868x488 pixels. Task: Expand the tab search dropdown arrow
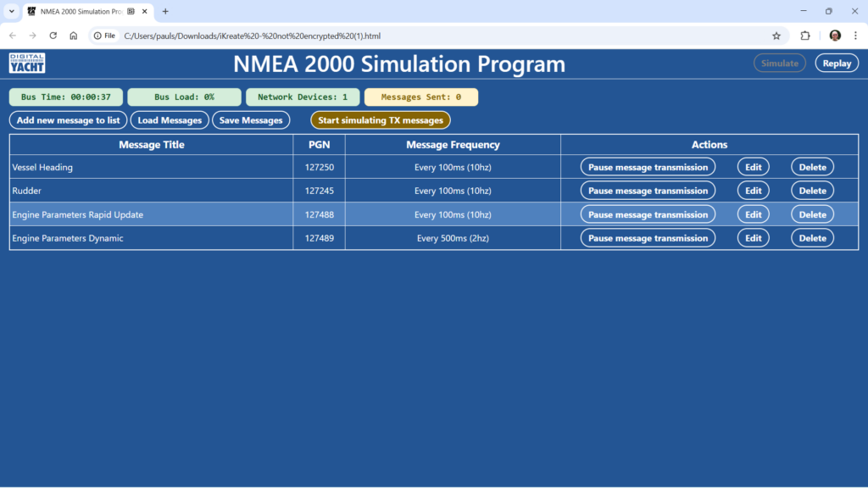(x=12, y=11)
